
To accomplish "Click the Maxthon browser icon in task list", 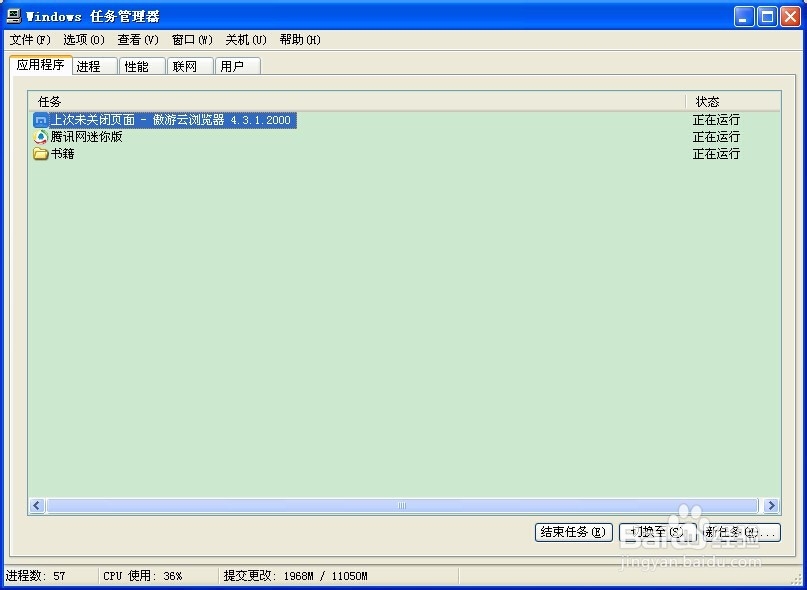I will 40,120.
